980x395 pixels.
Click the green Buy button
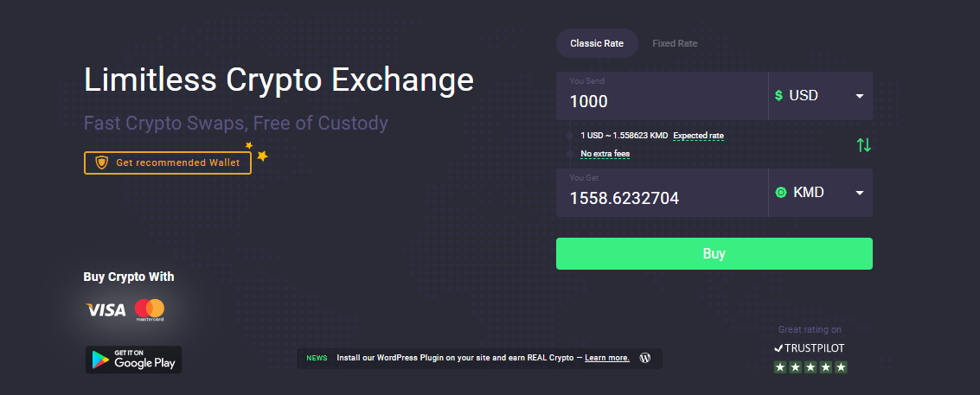pyautogui.click(x=714, y=254)
